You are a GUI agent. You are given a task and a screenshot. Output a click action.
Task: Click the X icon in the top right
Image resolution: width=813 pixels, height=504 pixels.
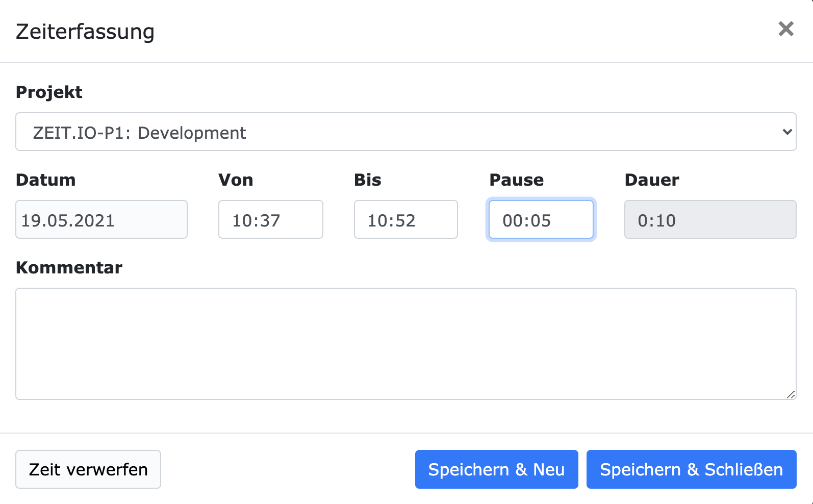(x=786, y=30)
